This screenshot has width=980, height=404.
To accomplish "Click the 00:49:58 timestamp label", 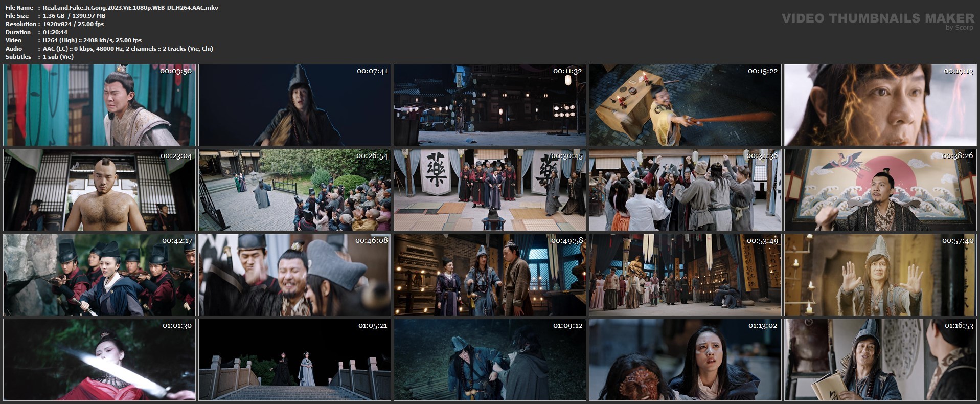I will (x=567, y=241).
